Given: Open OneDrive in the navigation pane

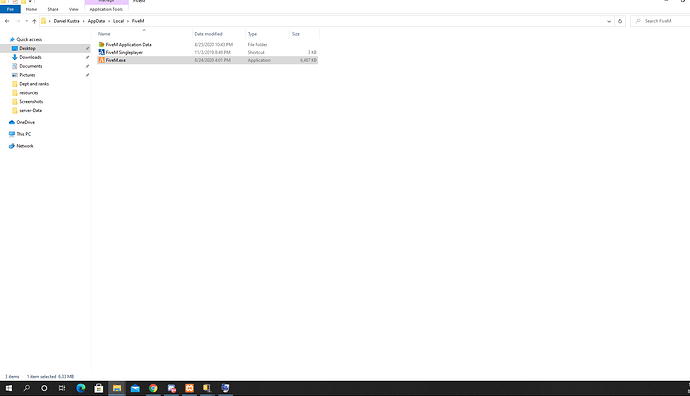Looking at the screenshot, I should [26, 122].
